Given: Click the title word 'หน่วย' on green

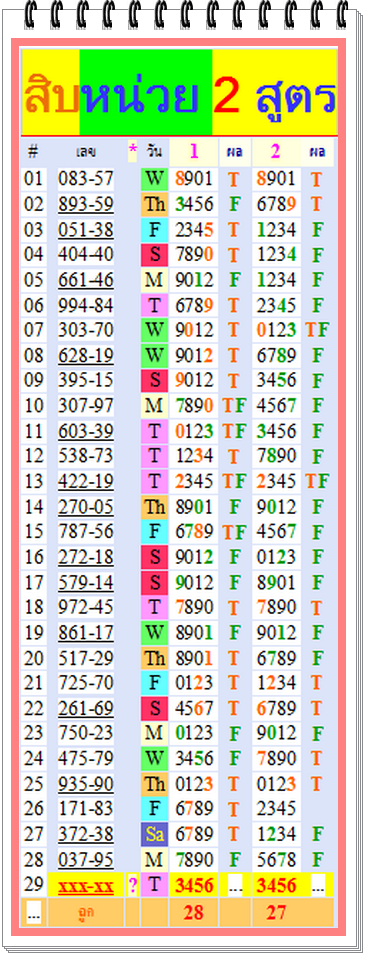Looking at the screenshot, I should [140, 96].
